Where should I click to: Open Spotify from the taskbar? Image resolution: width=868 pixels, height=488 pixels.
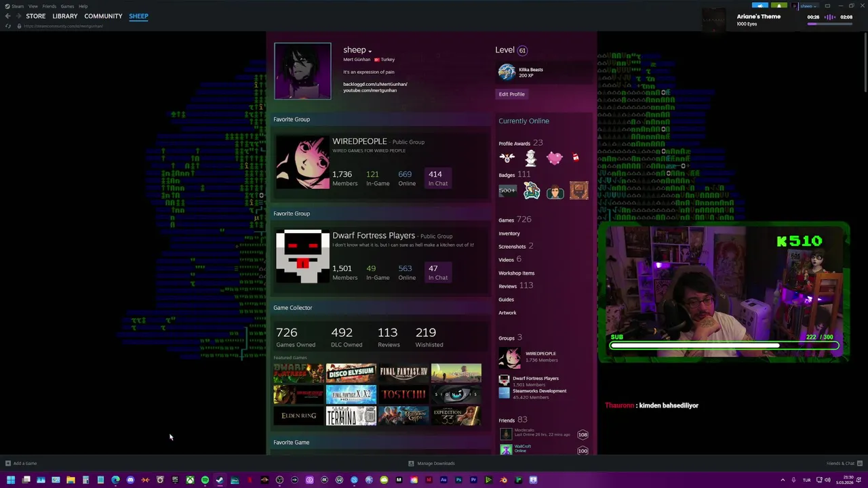tap(205, 480)
